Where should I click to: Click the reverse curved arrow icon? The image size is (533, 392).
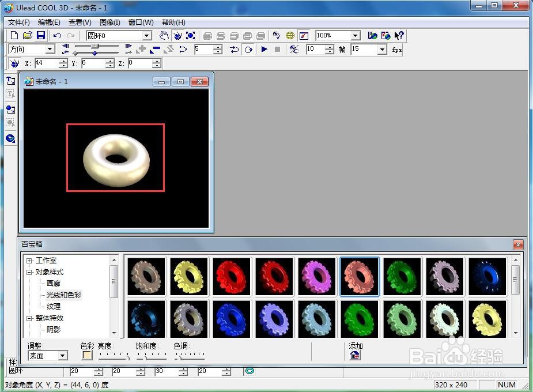point(183,50)
